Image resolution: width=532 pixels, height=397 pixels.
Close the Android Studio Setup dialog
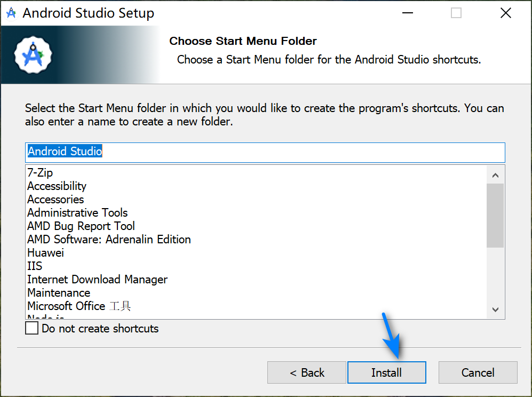coord(506,13)
